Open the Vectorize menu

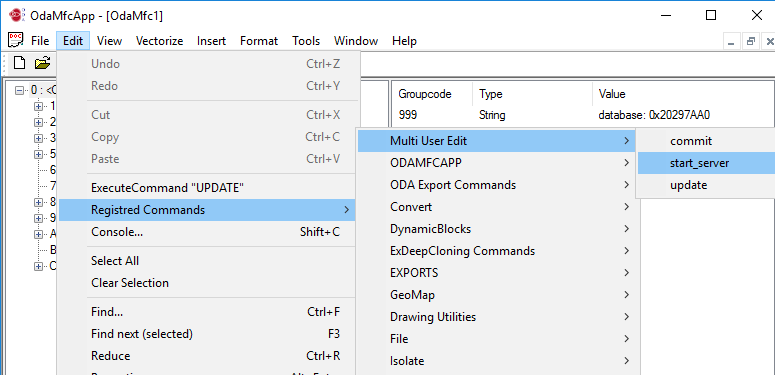159,41
